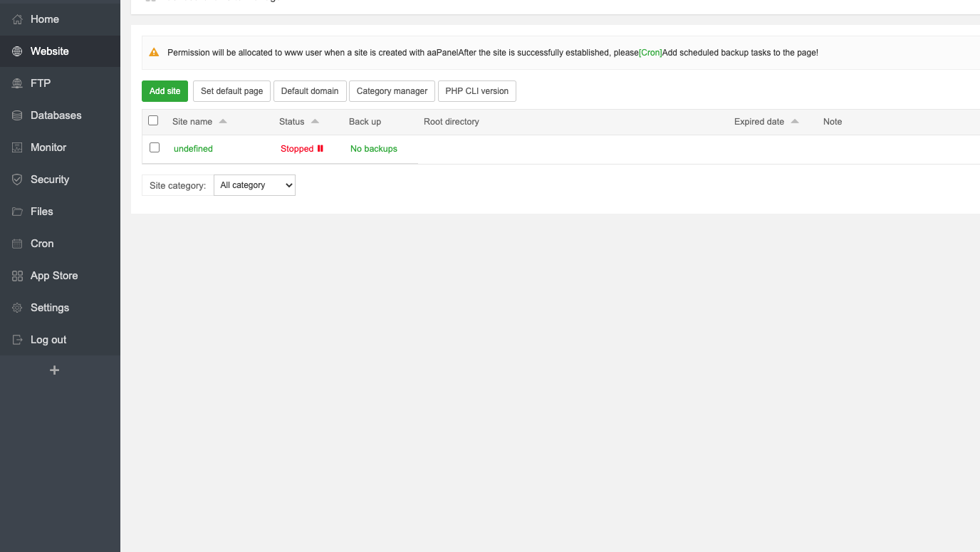Open the undefined site name link
The image size is (980, 552).
point(193,149)
